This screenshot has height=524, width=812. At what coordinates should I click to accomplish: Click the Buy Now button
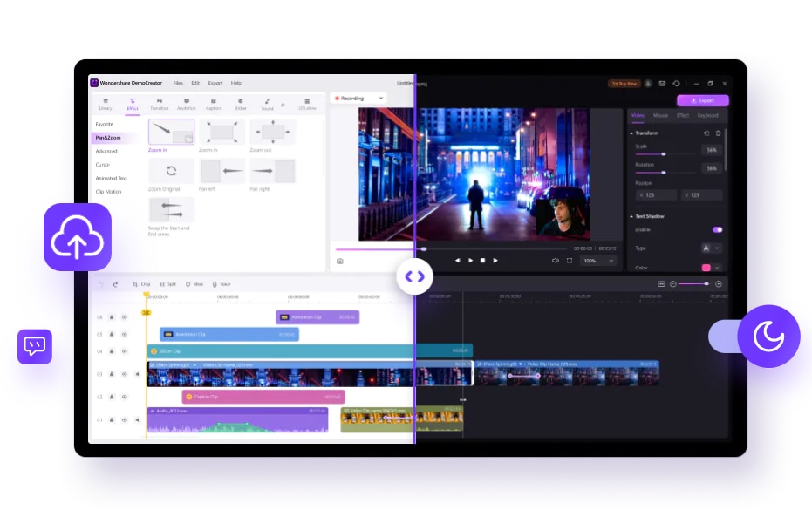(624, 83)
